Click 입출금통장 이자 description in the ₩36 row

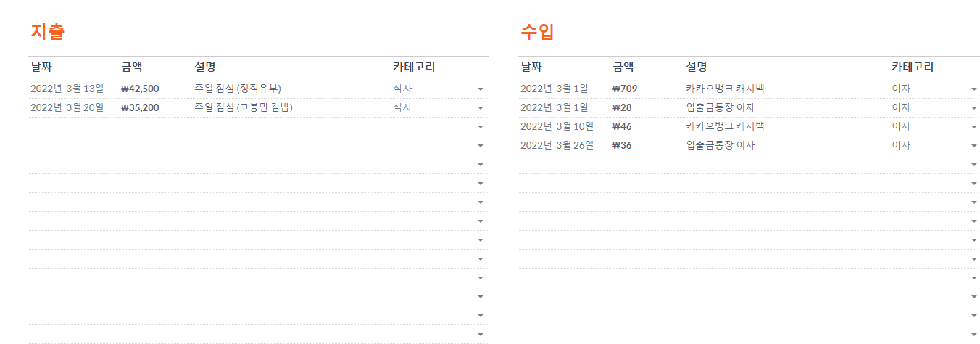[x=721, y=145]
